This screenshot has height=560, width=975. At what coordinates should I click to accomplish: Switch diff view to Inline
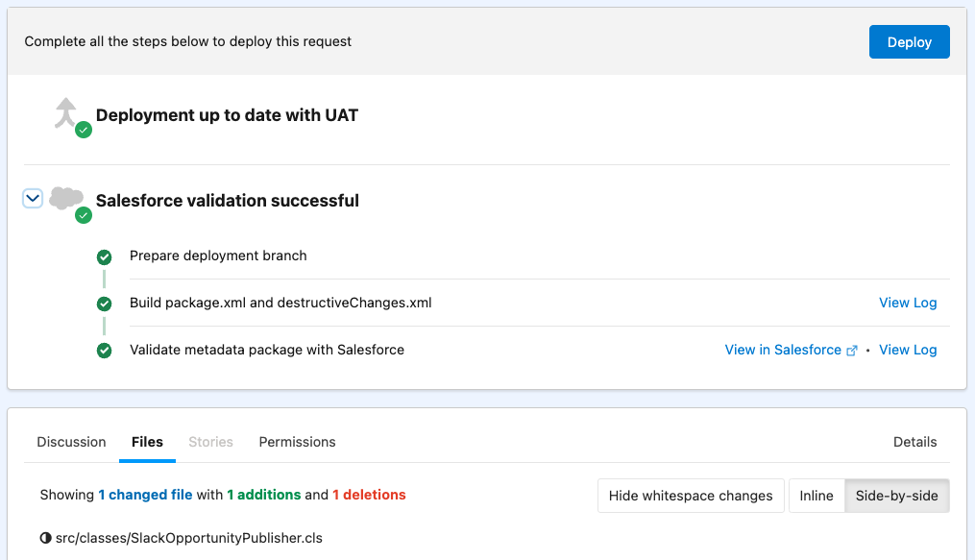(x=816, y=496)
